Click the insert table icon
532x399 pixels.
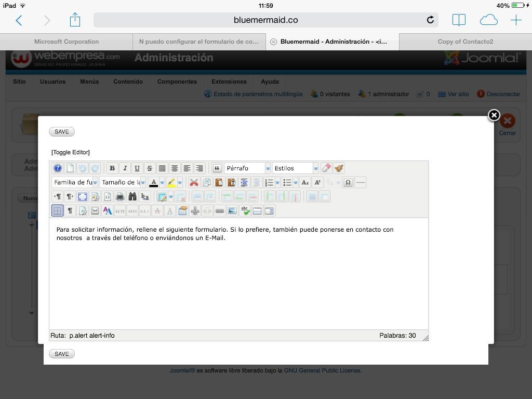tap(162, 196)
